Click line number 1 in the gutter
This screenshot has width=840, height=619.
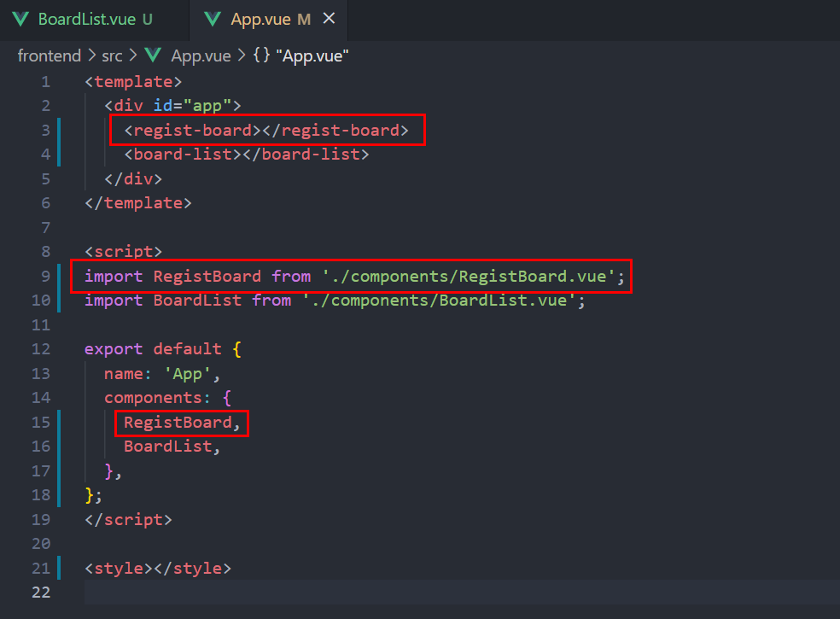click(45, 82)
